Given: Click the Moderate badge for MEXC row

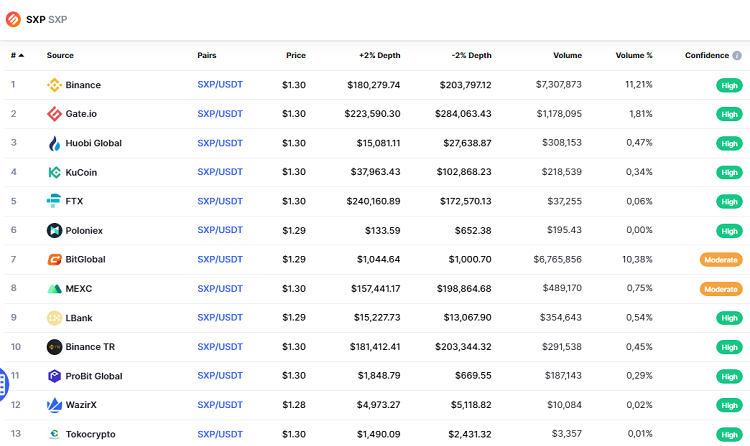Looking at the screenshot, I should (x=721, y=289).
